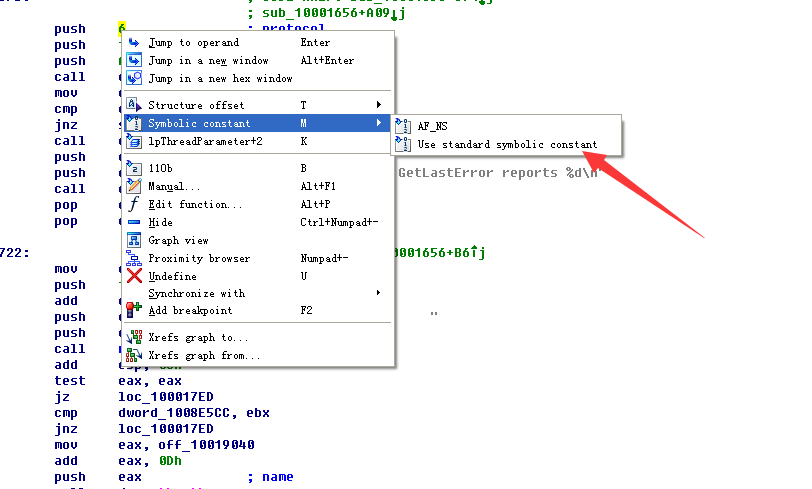The width and height of the screenshot is (812, 489).
Task: Select Jump in a new hex window
Action: (x=258, y=78)
